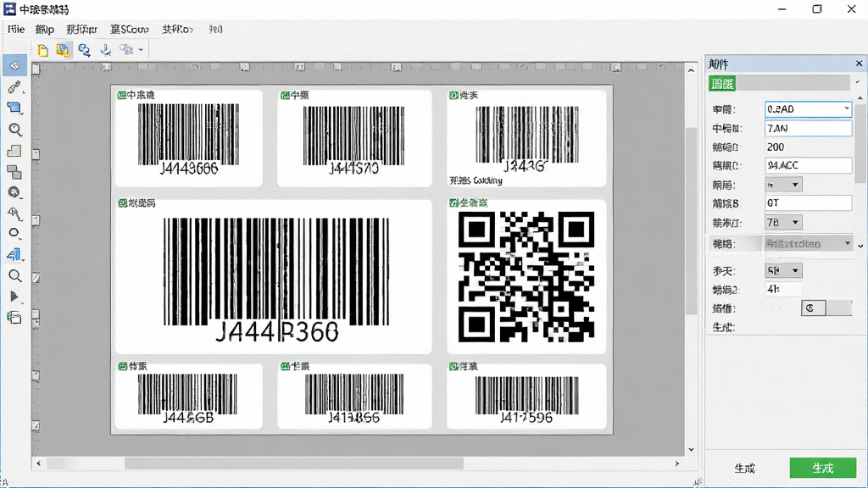Click the overlapping squares arrange tool
This screenshot has width=868, height=488.
[14, 172]
